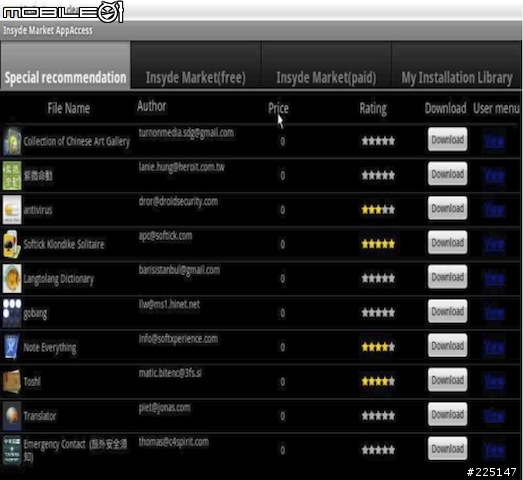Download the antivirus app
This screenshot has height=480, width=523.
pos(447,208)
